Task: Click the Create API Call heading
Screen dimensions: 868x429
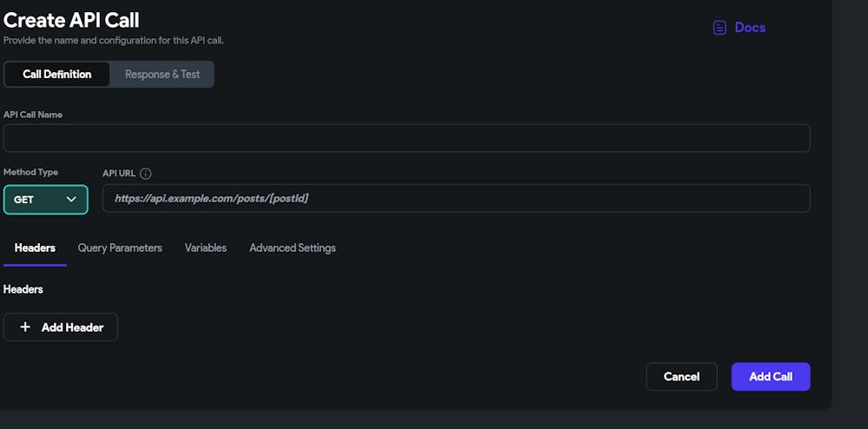Action: tap(71, 20)
